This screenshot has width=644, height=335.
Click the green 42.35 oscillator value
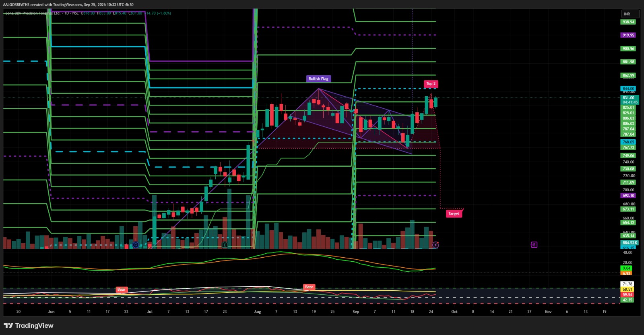click(x=627, y=300)
